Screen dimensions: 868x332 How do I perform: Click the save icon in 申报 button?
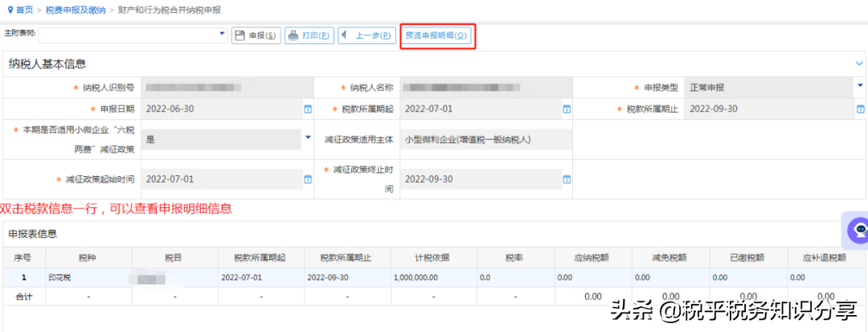pyautogui.click(x=240, y=35)
